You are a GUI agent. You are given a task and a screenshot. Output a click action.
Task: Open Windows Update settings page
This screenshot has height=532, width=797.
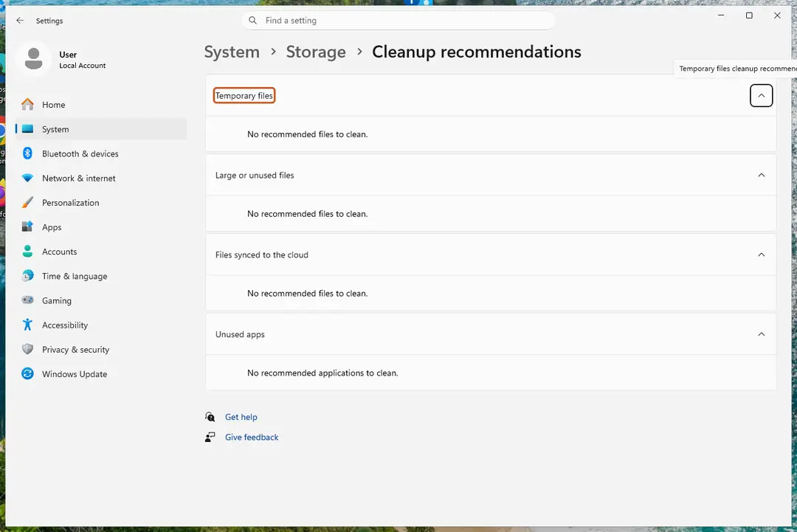click(101, 374)
